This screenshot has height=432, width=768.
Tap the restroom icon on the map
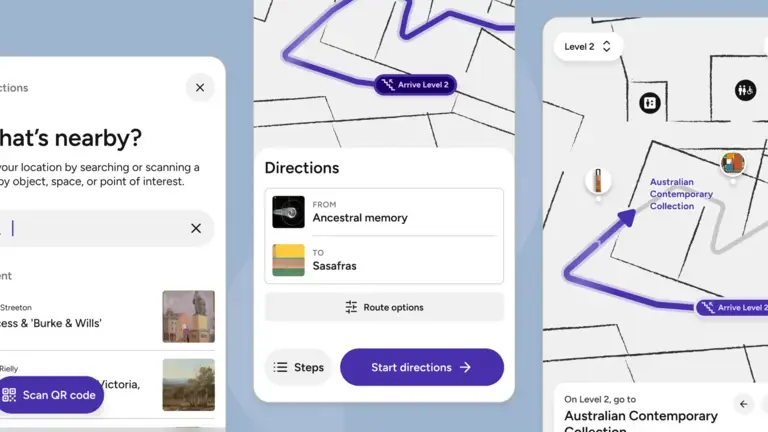tap(745, 90)
